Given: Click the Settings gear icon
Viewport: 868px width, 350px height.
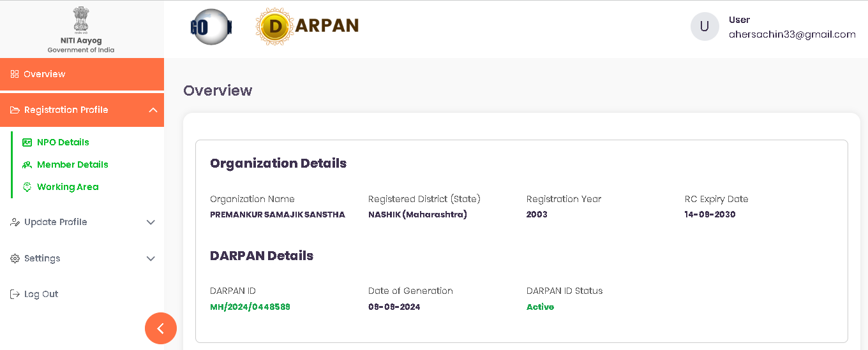Looking at the screenshot, I should (15, 258).
